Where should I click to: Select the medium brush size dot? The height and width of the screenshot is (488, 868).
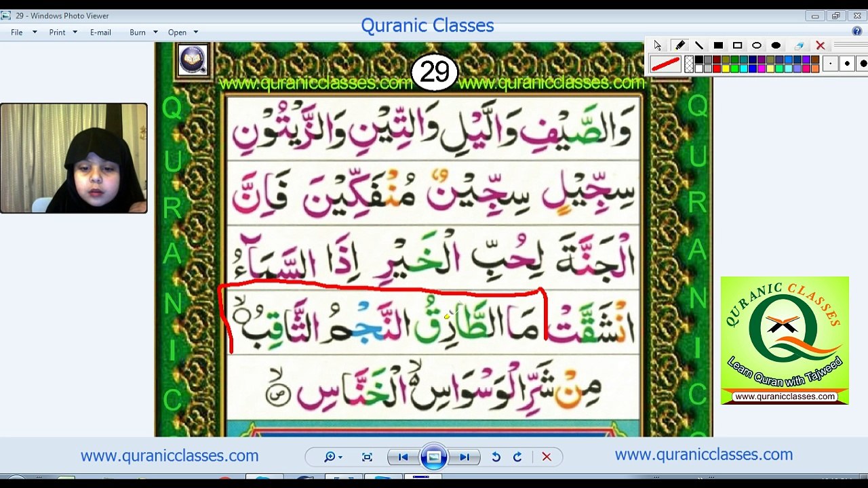tap(847, 64)
